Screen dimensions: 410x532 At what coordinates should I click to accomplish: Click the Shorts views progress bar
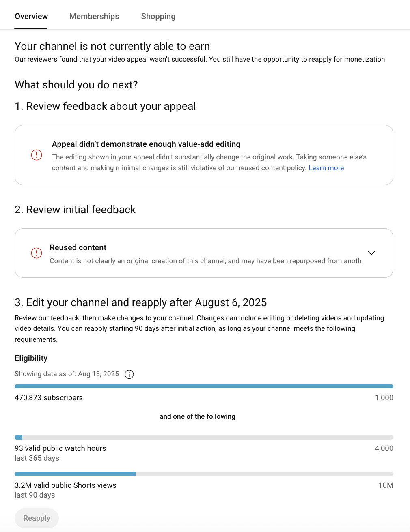point(204,474)
